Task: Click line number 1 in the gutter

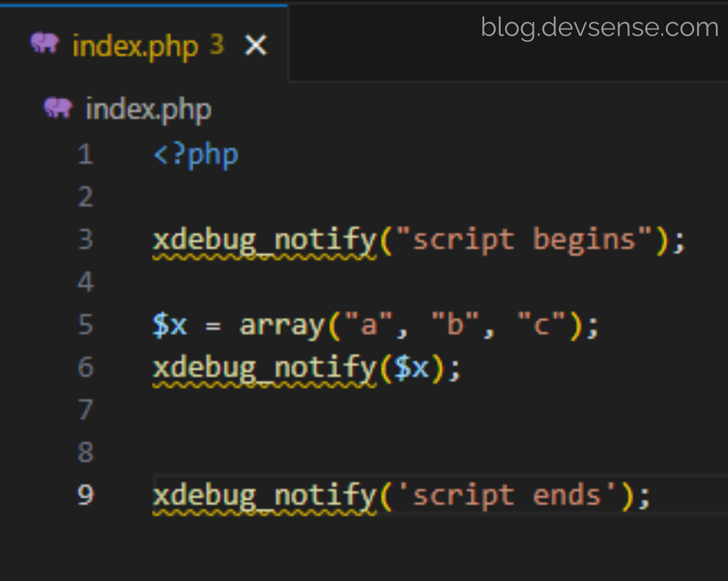Action: (x=85, y=155)
